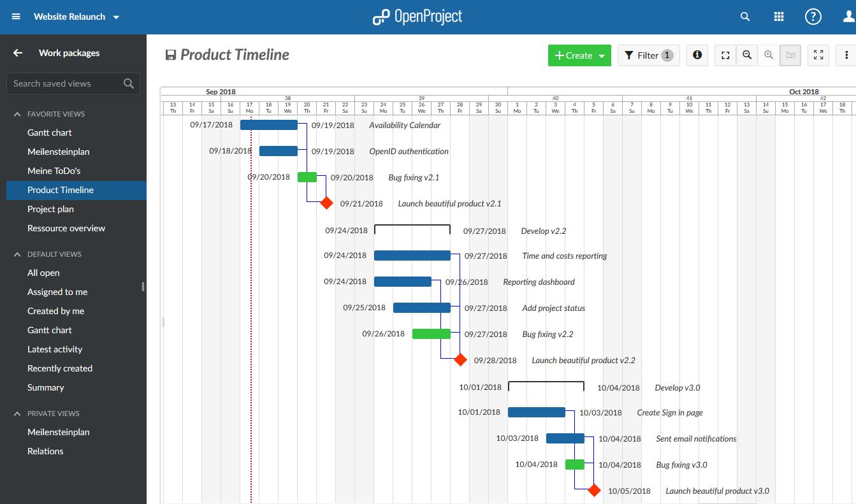
Task: Click the Launch beautiful product v2.2 milestone diamond
Action: (460, 359)
